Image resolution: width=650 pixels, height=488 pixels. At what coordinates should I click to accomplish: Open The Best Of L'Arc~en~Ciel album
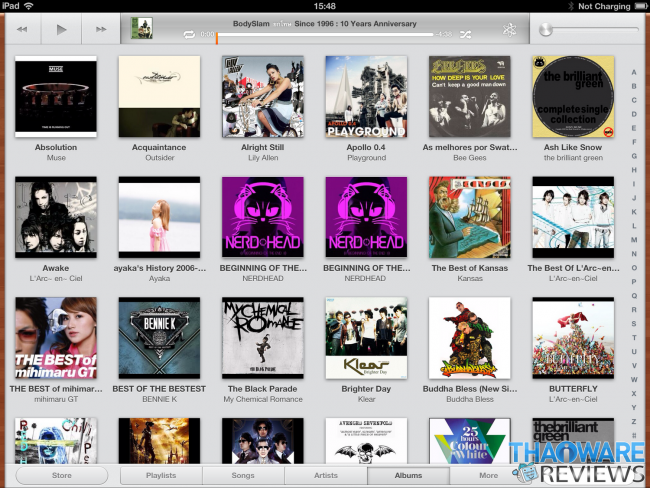click(x=573, y=217)
